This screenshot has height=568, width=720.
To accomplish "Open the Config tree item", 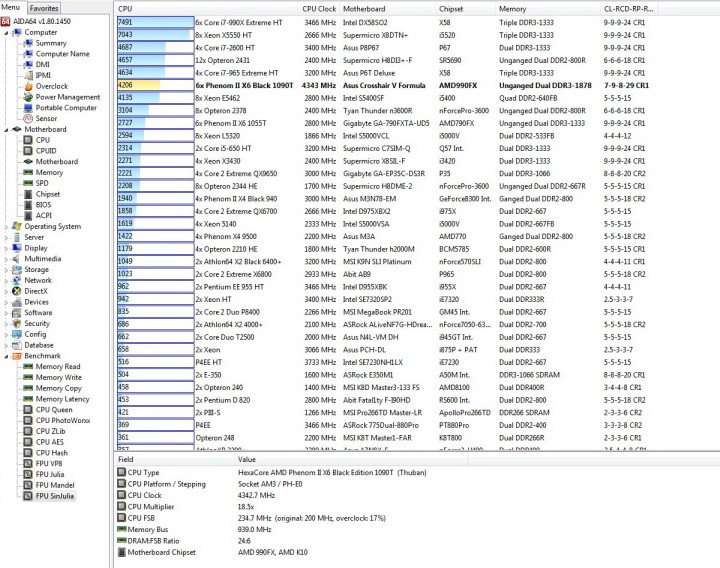I will pos(35,334).
